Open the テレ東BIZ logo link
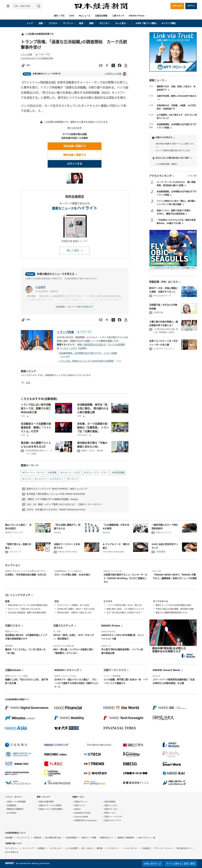The image size is (202, 868). coord(53,764)
